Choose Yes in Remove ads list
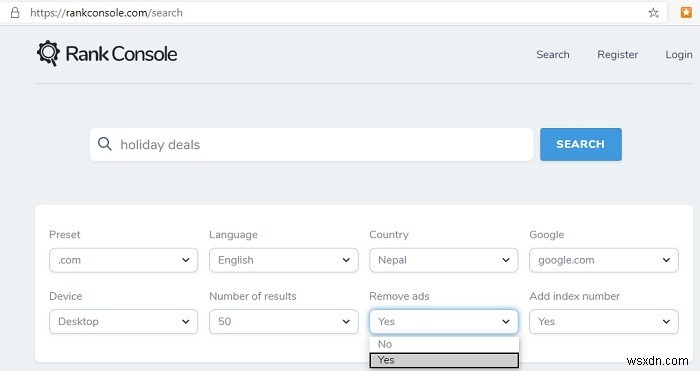 point(444,360)
